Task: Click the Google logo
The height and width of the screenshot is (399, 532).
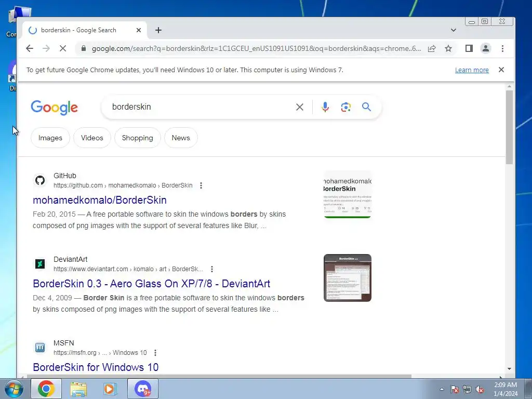Action: click(54, 108)
